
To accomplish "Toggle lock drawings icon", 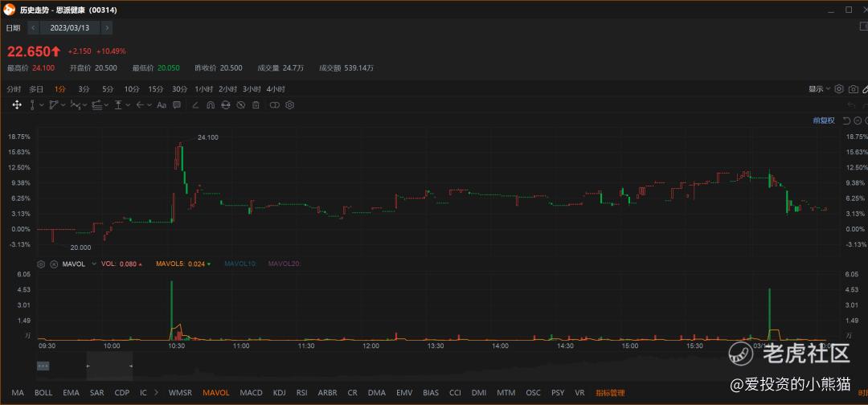I will [225, 105].
